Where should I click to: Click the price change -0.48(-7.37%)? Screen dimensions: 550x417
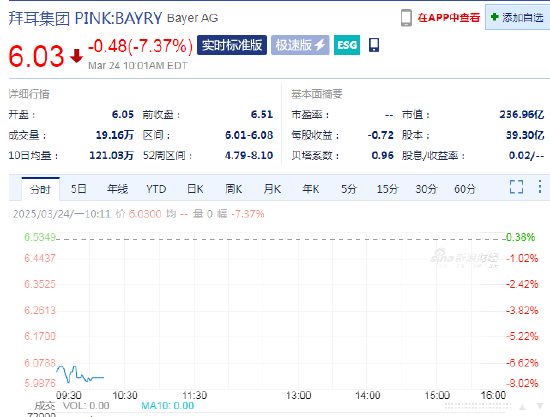click(x=140, y=46)
